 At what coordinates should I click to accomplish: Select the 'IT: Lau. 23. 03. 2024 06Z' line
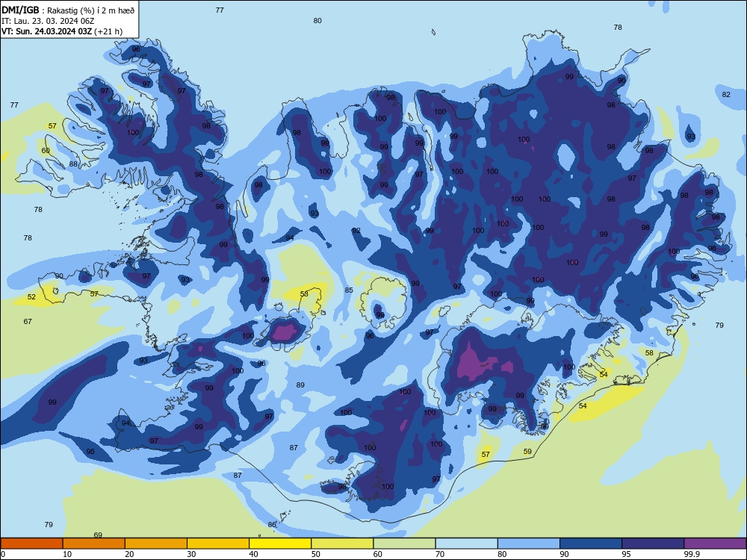tap(48, 21)
